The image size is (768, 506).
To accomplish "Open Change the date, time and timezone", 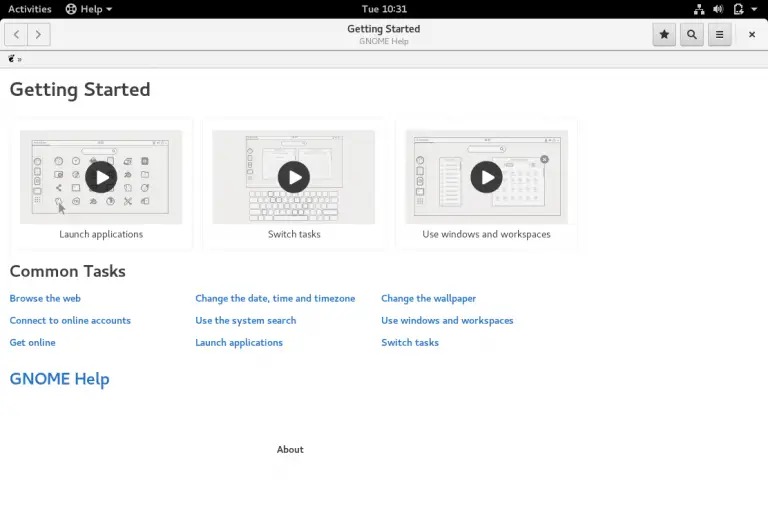I will [275, 298].
